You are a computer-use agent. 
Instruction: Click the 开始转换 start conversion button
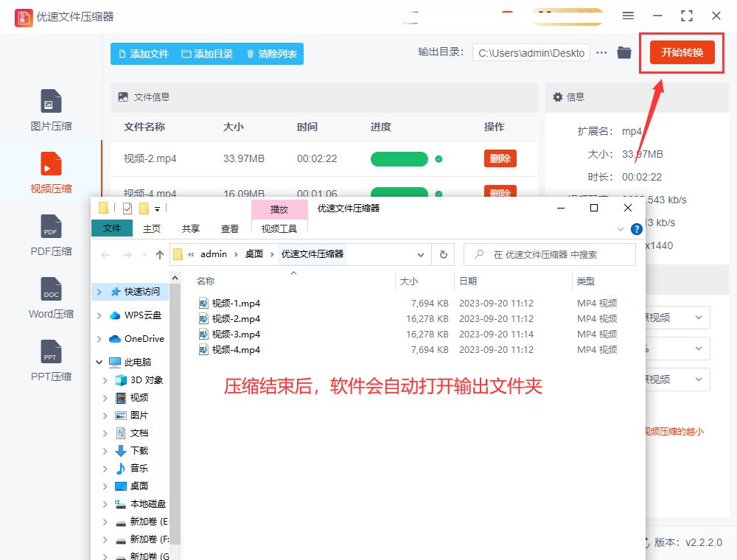coord(682,52)
